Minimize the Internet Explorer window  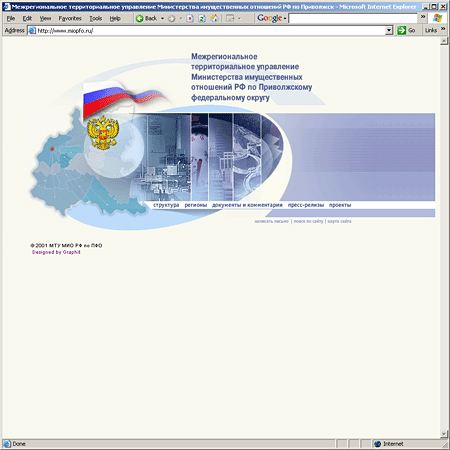pos(426,6)
